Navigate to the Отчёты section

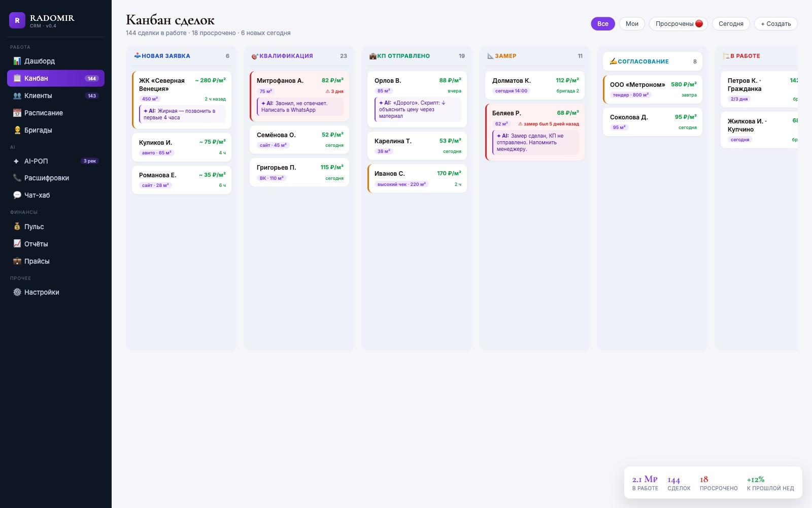click(56, 244)
